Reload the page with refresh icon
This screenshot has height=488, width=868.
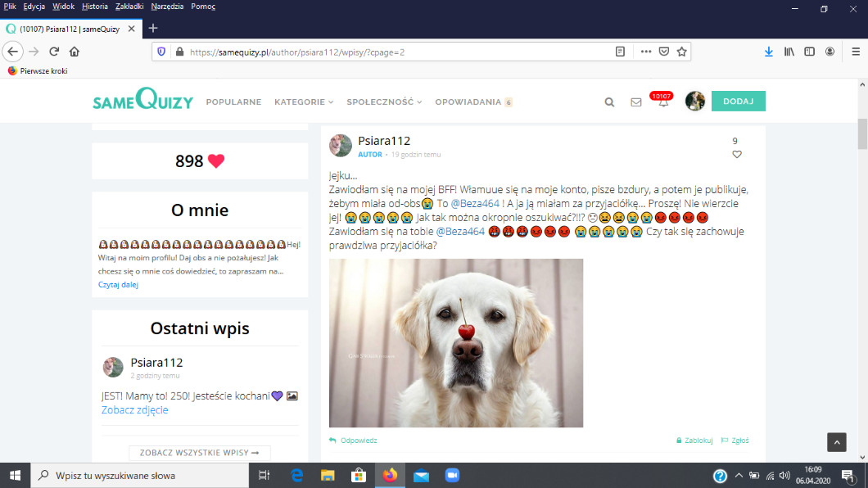54,51
